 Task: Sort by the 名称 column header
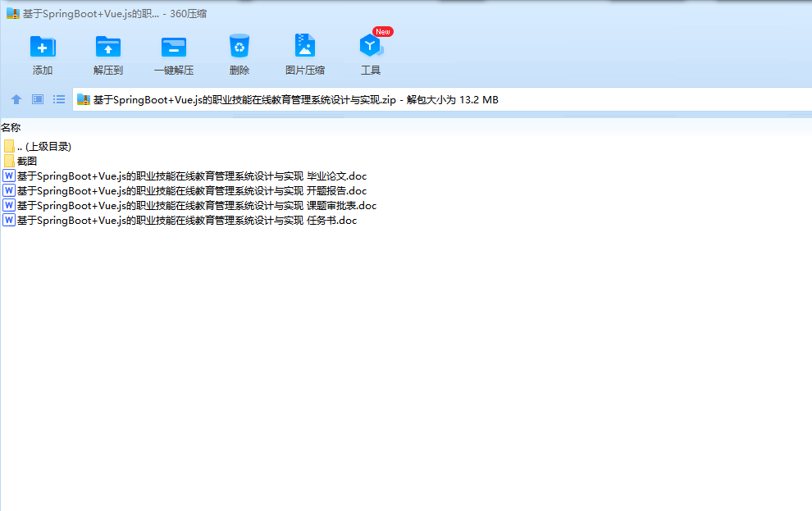[x=11, y=127]
